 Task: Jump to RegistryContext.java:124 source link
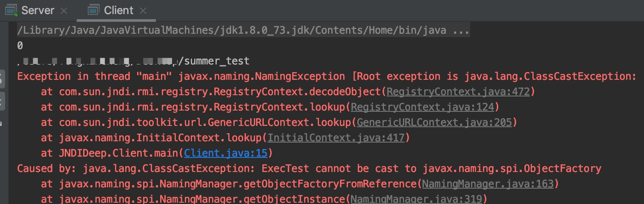pos(421,107)
